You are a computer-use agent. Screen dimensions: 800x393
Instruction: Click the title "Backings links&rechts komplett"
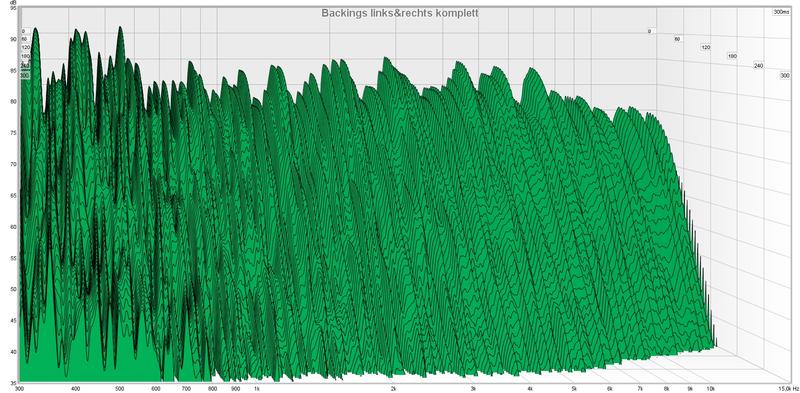(400, 13)
